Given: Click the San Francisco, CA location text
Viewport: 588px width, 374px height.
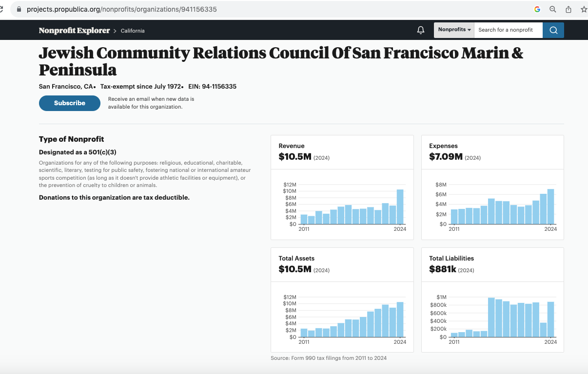Looking at the screenshot, I should [66, 87].
